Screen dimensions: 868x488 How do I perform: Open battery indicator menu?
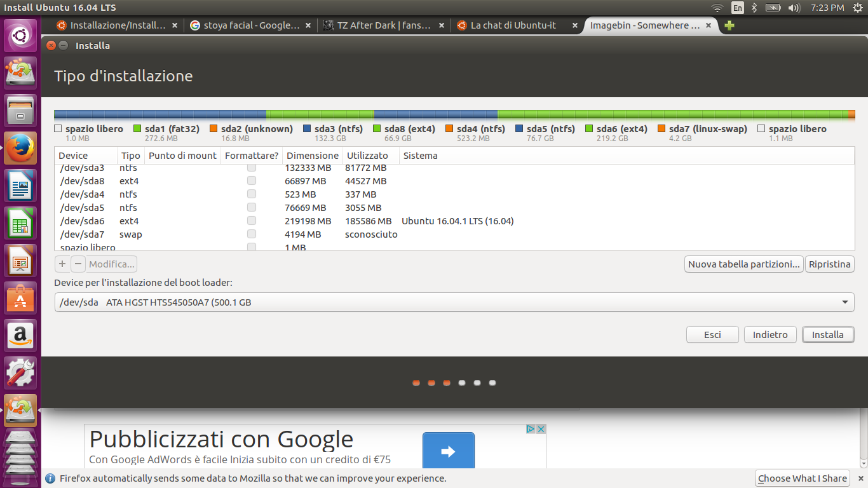tap(773, 8)
